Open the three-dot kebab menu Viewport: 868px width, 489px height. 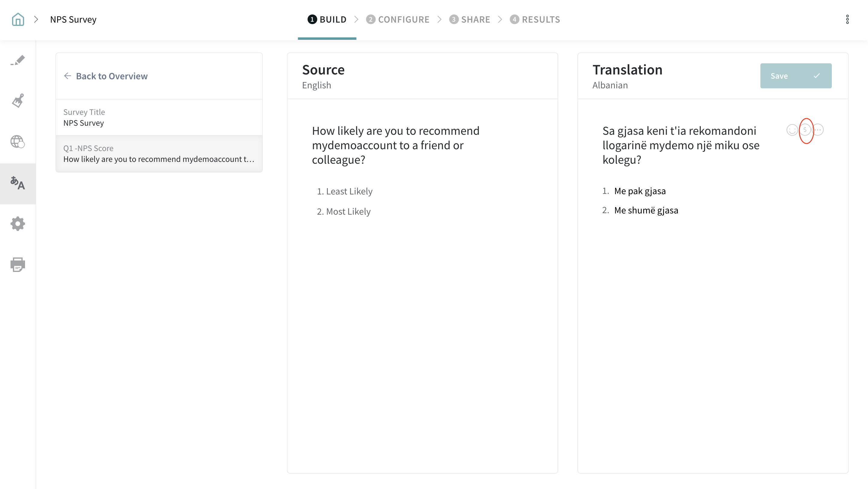847,20
